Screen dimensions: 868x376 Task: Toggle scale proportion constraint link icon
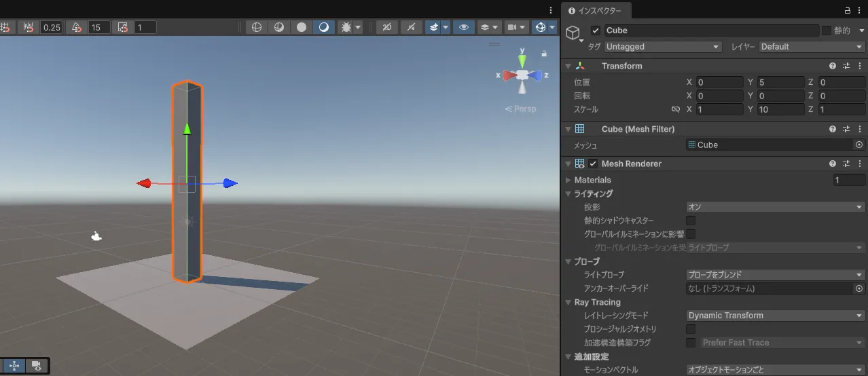tap(676, 109)
